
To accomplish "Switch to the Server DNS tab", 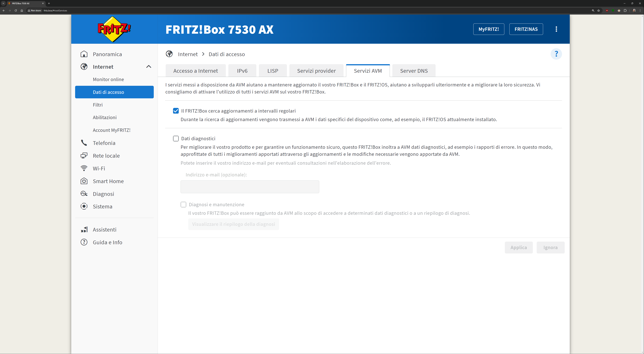I will (x=414, y=71).
